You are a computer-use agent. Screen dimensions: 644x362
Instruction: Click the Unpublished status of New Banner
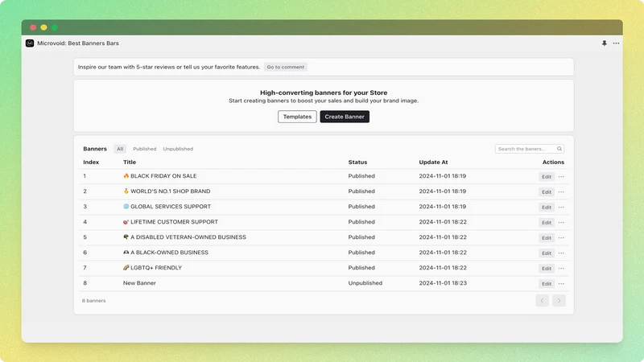(x=365, y=283)
